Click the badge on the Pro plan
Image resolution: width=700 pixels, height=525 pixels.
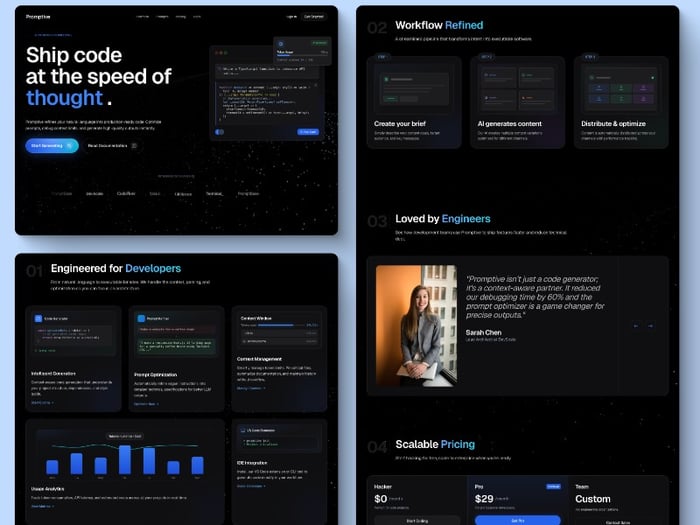(554, 487)
